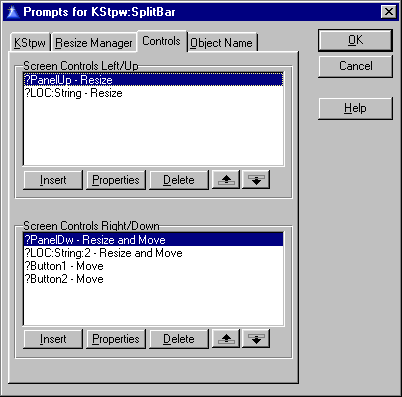The width and height of the screenshot is (402, 397).
Task: Move item down in Right/Down controls list
Action: pos(256,339)
